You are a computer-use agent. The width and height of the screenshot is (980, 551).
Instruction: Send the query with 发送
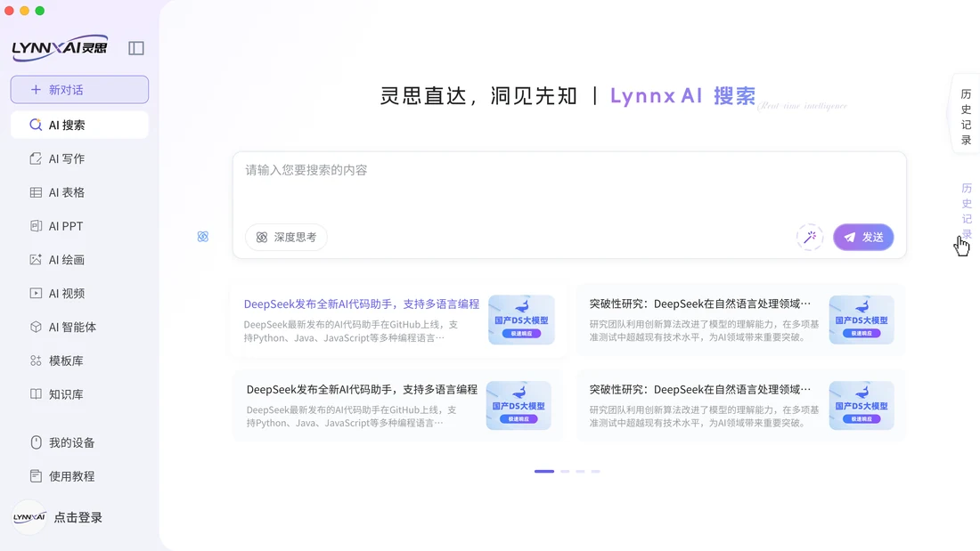click(x=863, y=238)
